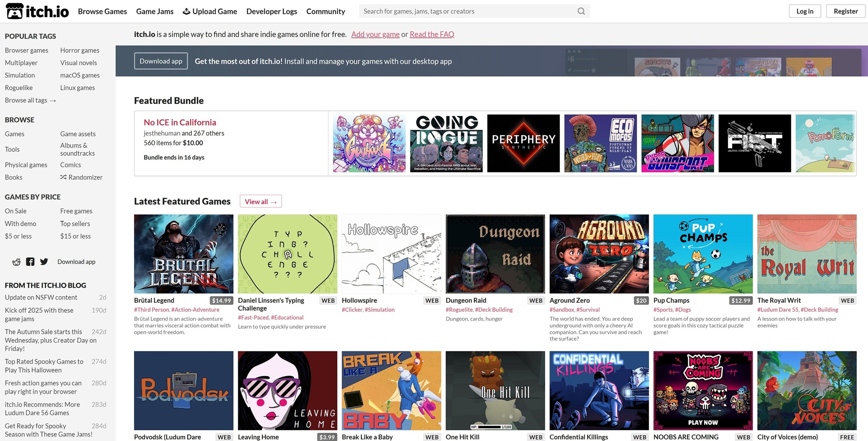Open Going Rogue bundle thumbnail

tap(446, 143)
